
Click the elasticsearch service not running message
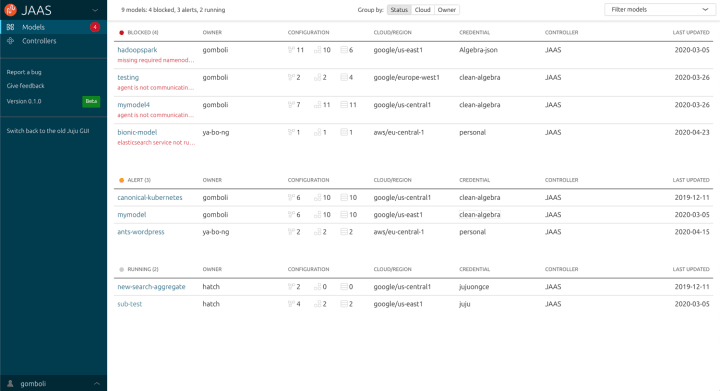point(156,143)
